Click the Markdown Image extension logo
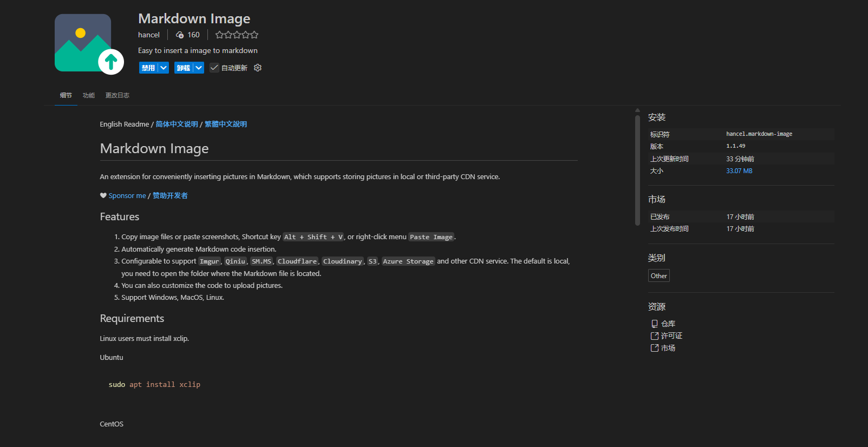 click(89, 44)
